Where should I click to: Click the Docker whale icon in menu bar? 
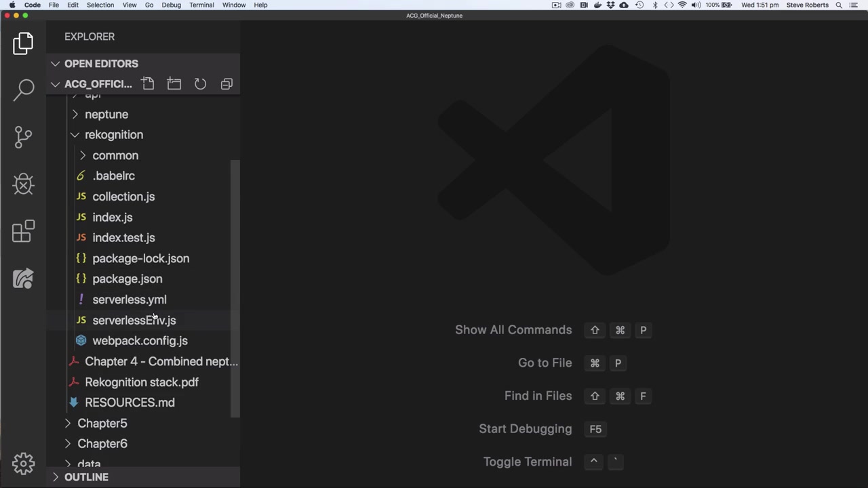597,5
